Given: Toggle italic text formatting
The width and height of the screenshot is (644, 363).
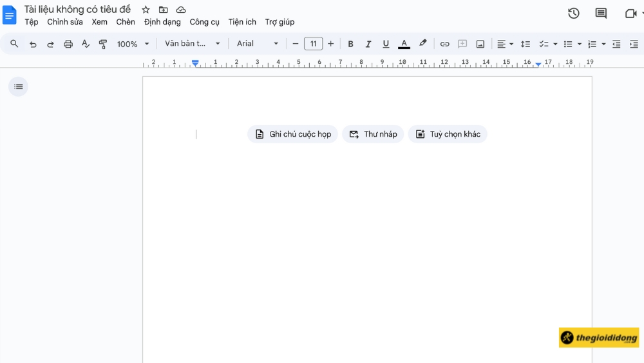Looking at the screenshot, I should click(x=368, y=44).
